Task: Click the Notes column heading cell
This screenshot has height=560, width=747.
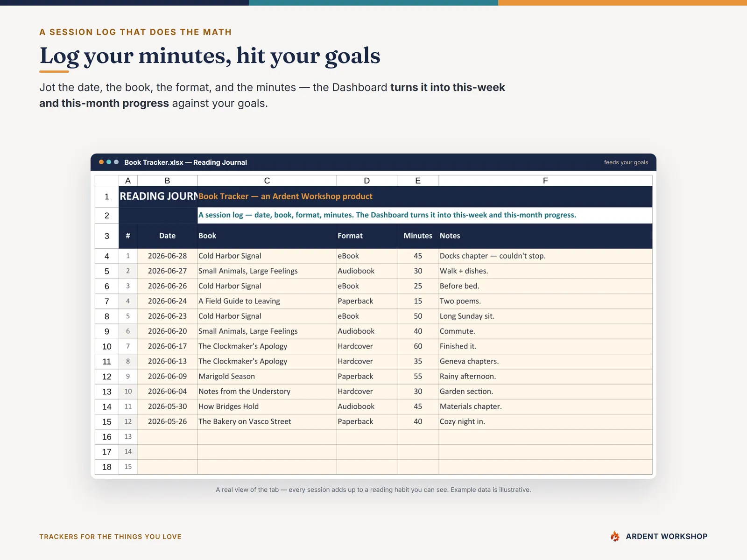Action: click(545, 236)
